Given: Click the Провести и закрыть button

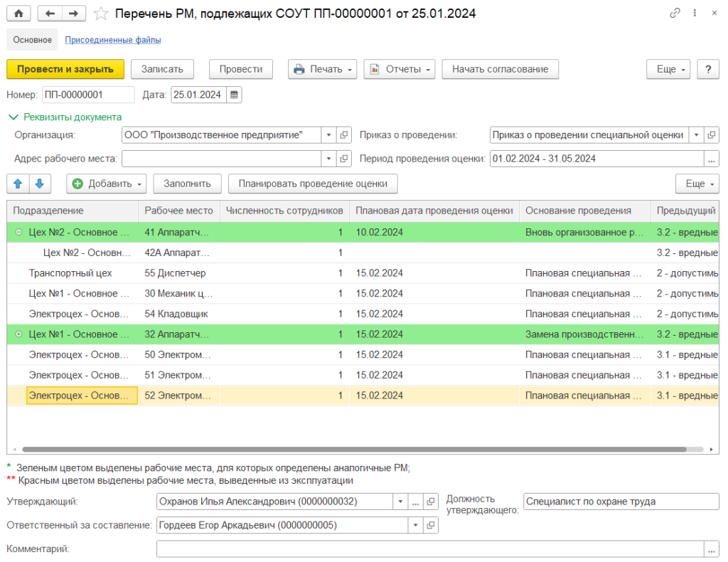Looking at the screenshot, I should coord(65,69).
